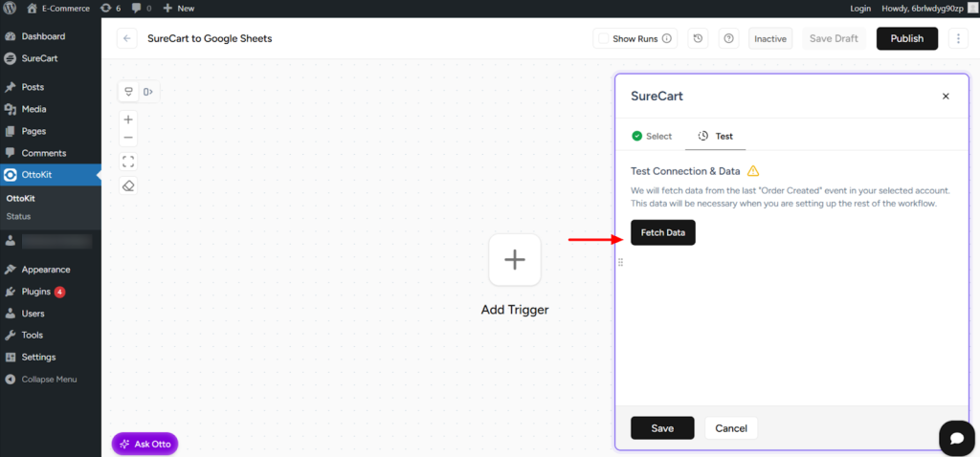Open the workflow history icon
980x457 pixels.
pos(699,39)
